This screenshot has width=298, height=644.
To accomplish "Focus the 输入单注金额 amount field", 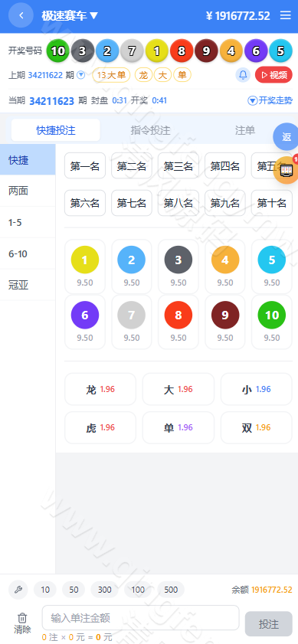I will coord(141,618).
